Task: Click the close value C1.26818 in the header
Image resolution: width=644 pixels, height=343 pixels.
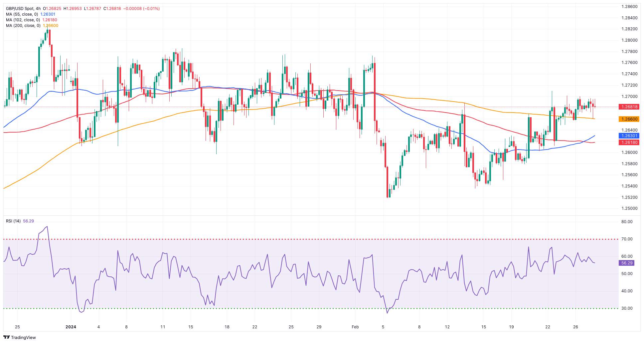Action: tap(112, 9)
